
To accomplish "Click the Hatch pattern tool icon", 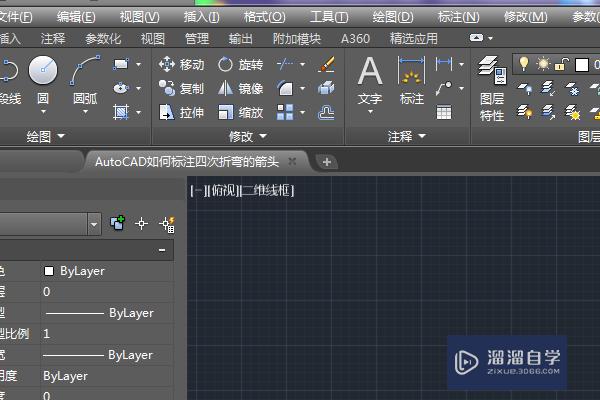I will pyautogui.click(x=121, y=113).
